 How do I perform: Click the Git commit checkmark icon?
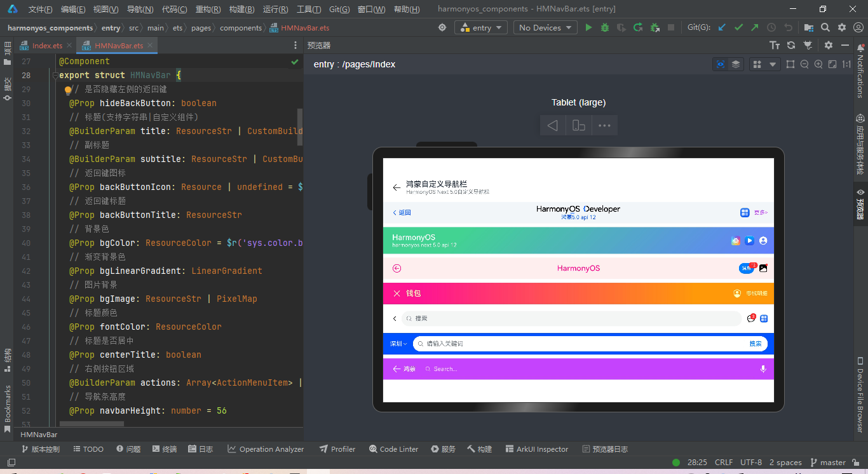pos(738,27)
